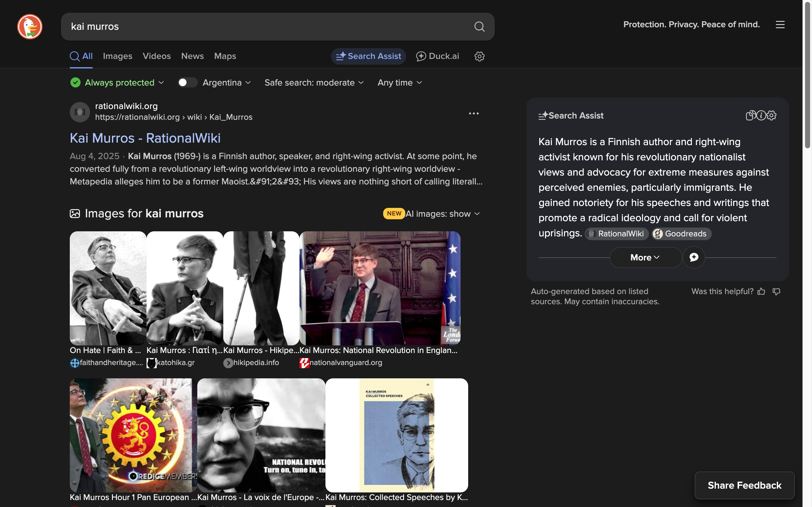Switch to News tab
This screenshot has width=812, height=507.
pos(192,56)
